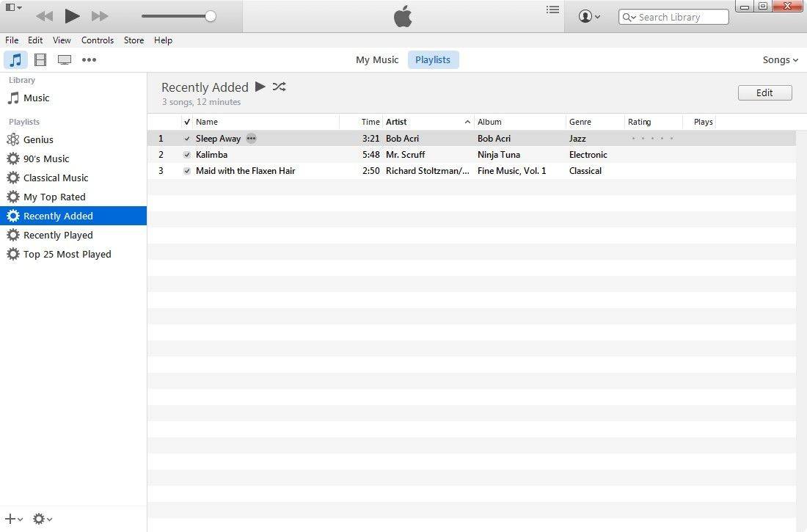Open the Genius playlist

(x=73, y=139)
